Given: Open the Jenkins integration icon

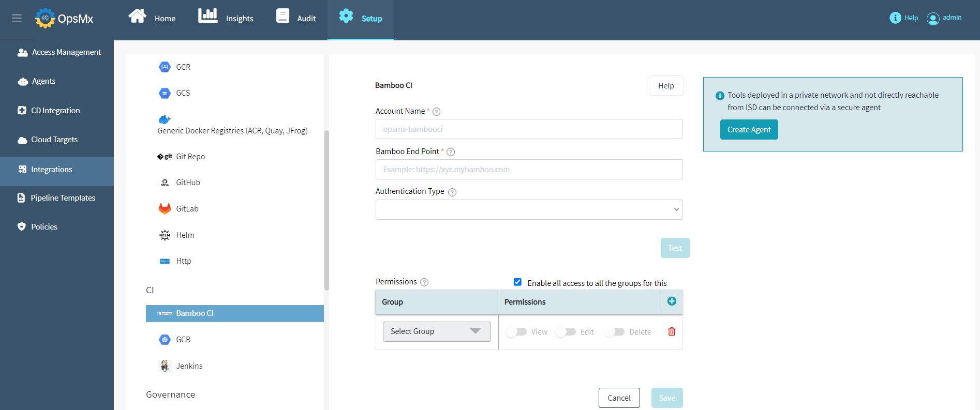Looking at the screenshot, I should pyautogui.click(x=165, y=366).
